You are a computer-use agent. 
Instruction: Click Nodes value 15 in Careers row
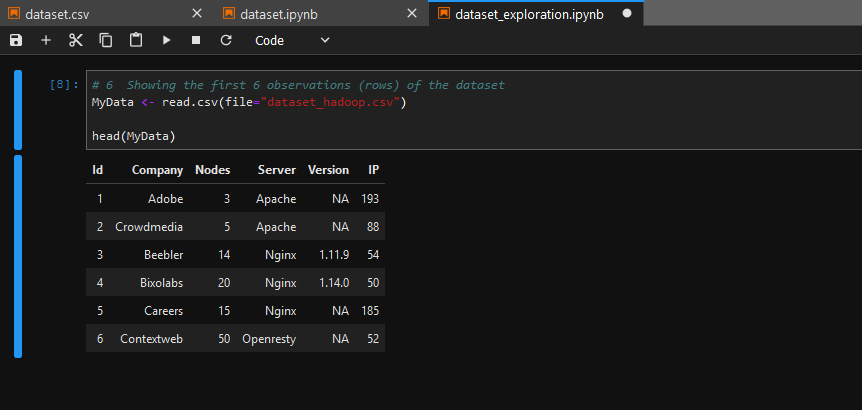224,311
